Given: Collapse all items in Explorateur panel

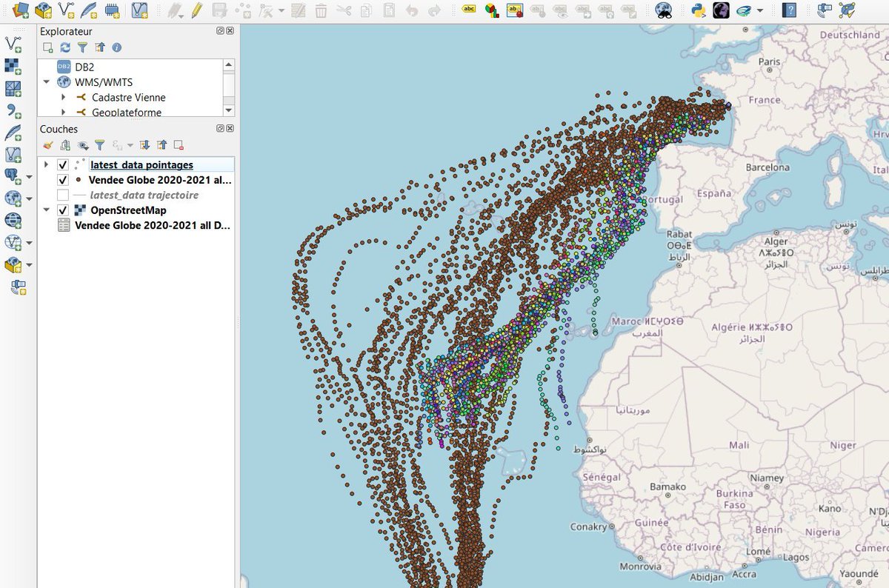Looking at the screenshot, I should pyautogui.click(x=99, y=47).
